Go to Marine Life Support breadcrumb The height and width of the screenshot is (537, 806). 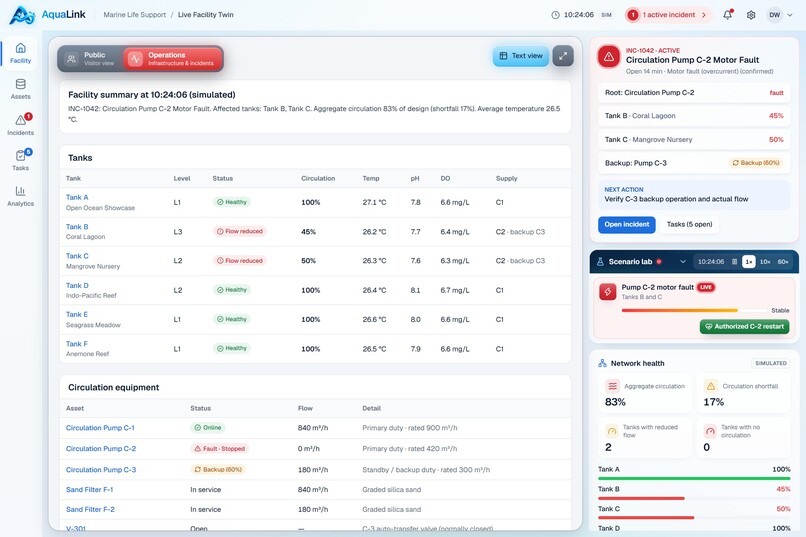coord(135,15)
